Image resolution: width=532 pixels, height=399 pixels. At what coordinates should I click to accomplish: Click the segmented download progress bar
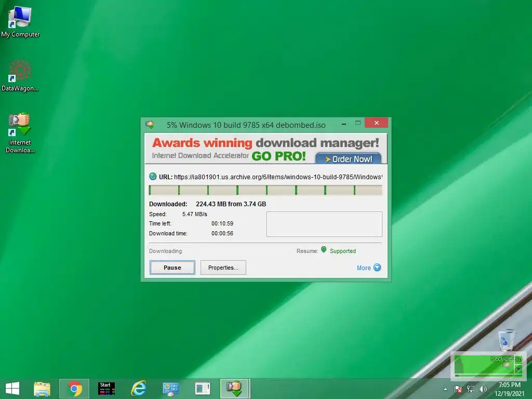(265, 190)
